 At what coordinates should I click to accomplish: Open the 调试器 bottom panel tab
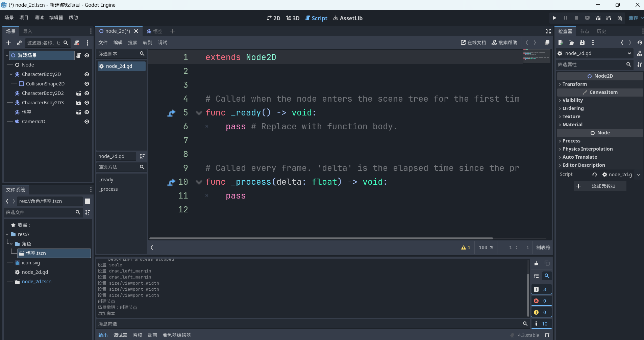(120, 335)
